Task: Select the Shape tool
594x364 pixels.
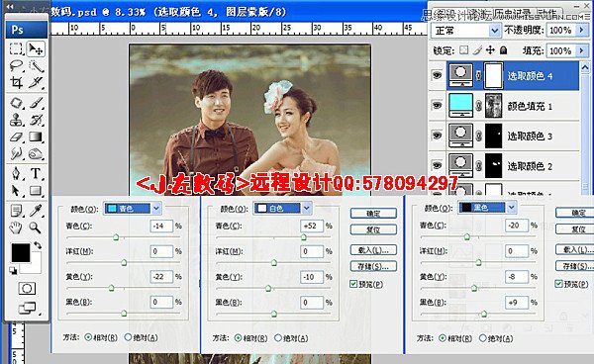Action: [x=37, y=191]
